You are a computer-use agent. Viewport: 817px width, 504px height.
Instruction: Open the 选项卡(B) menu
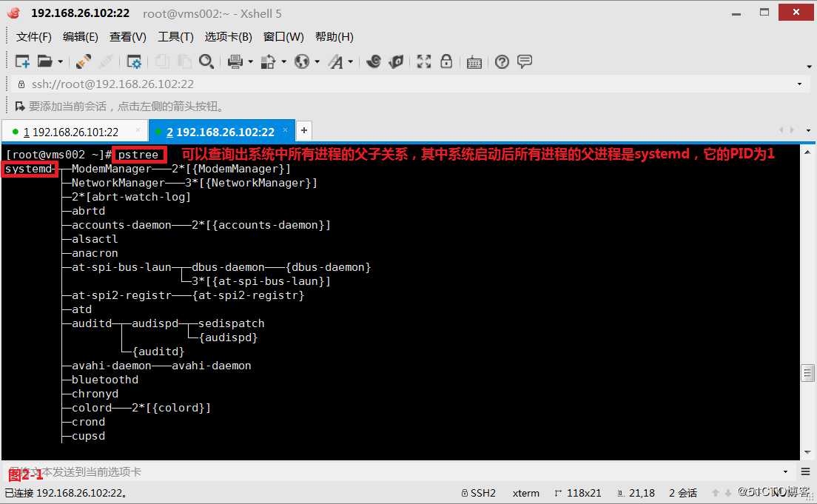[228, 36]
